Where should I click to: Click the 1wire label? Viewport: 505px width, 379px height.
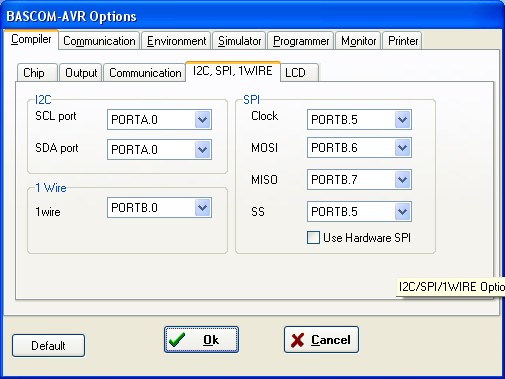[48, 212]
